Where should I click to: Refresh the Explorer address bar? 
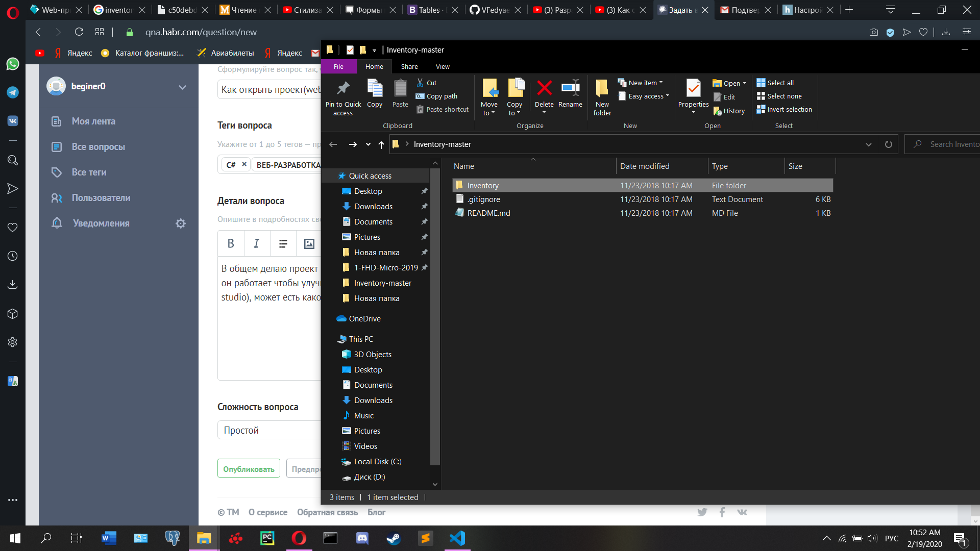[889, 144]
